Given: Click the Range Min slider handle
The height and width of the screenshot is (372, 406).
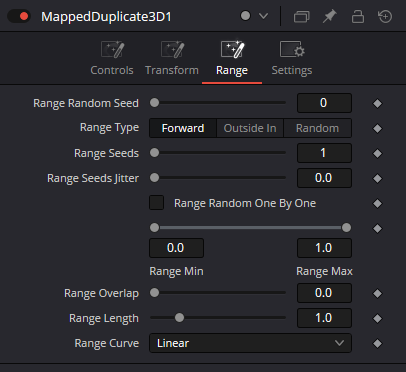Looking at the screenshot, I should pyautogui.click(x=154, y=228).
